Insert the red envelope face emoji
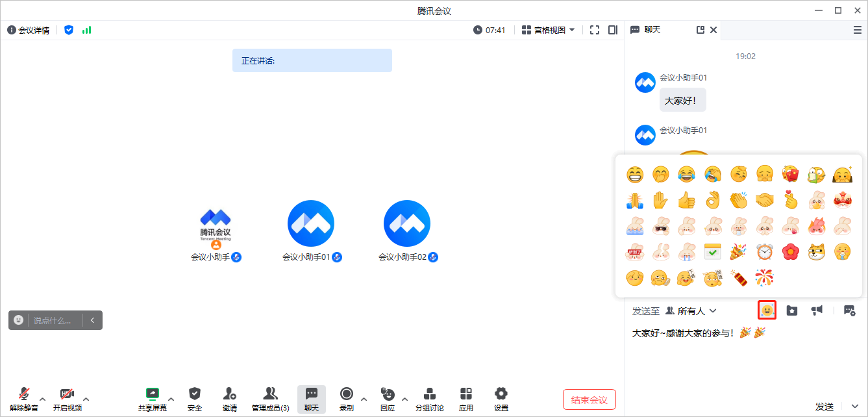The image size is (868, 417). [790, 174]
